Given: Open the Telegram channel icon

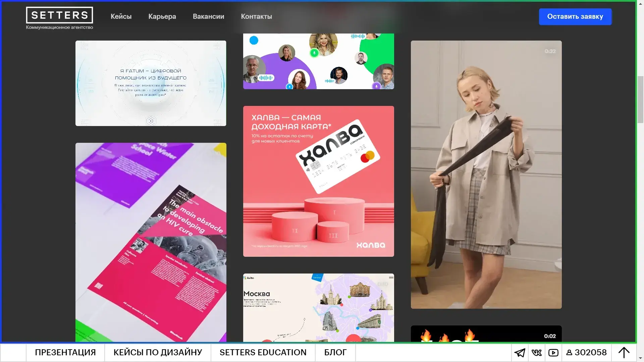Looking at the screenshot, I should (520, 353).
